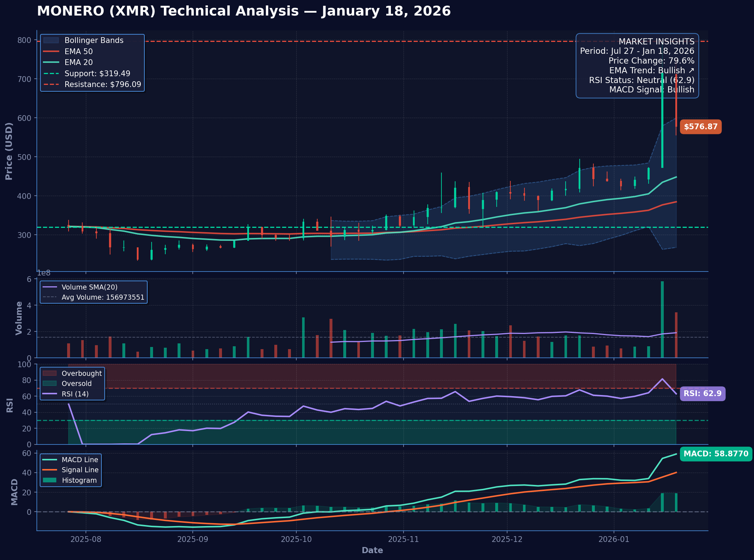This screenshot has width=754, height=560.
Task: Select the Resistance $796.09 legend entry
Action: [x=103, y=84]
